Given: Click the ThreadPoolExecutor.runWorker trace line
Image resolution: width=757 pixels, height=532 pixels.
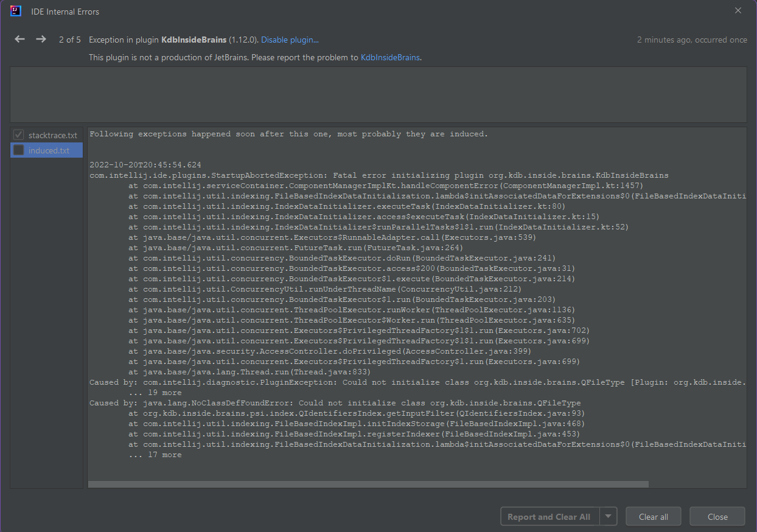Looking at the screenshot, I should pos(352,310).
